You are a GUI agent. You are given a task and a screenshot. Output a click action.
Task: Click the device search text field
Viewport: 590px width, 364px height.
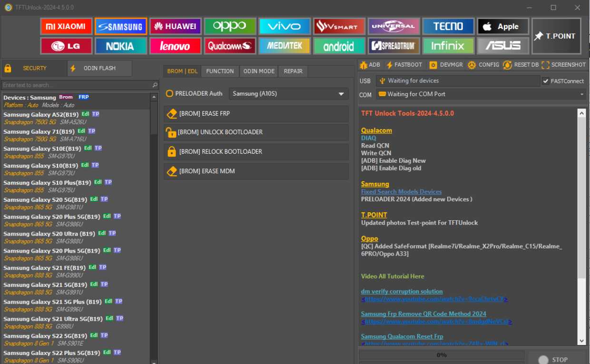76,85
